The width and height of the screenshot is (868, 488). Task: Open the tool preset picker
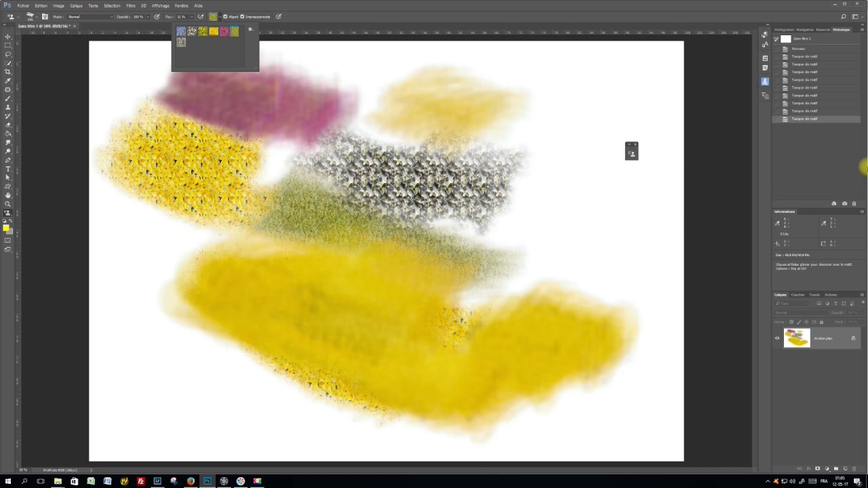(x=12, y=16)
